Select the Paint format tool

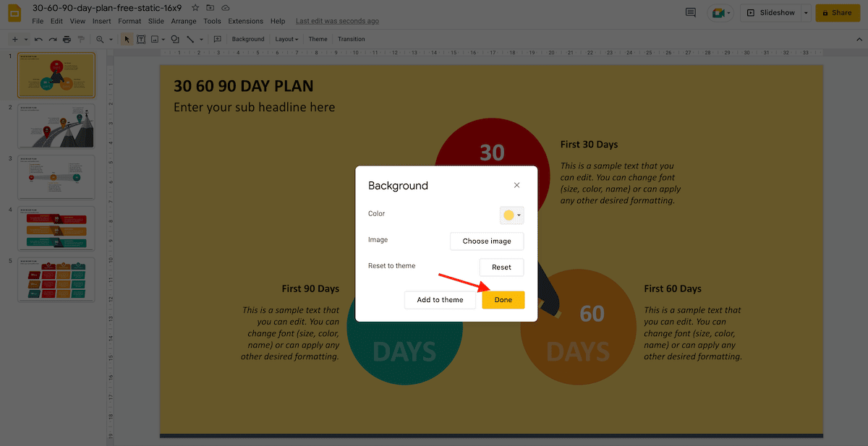pyautogui.click(x=81, y=39)
